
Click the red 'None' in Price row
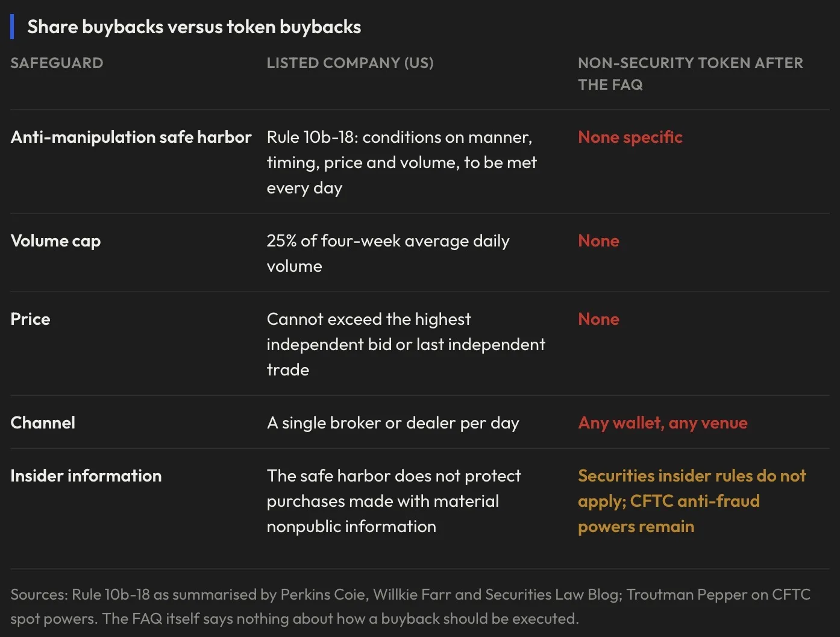pos(598,319)
